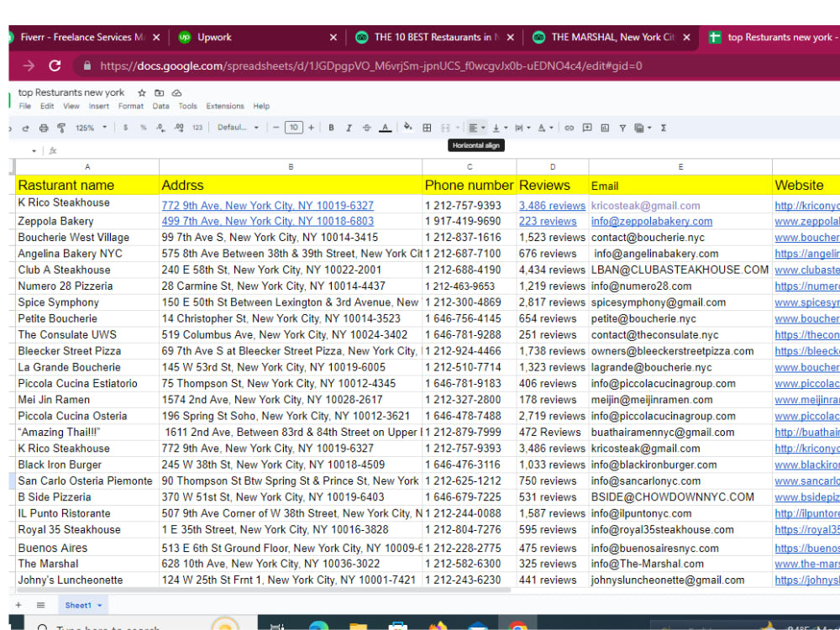Screen dimensions: 840x630
Task: Open the Tools menu
Action: tap(187, 106)
